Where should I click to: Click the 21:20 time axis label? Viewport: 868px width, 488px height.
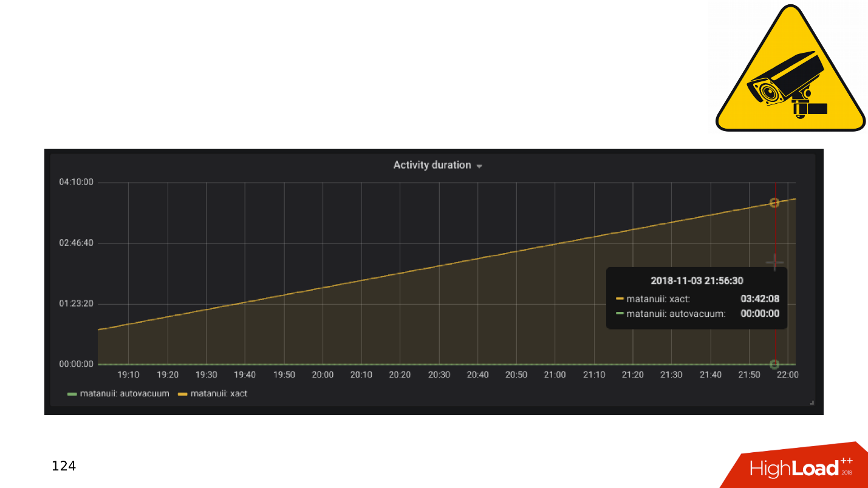[633, 374]
